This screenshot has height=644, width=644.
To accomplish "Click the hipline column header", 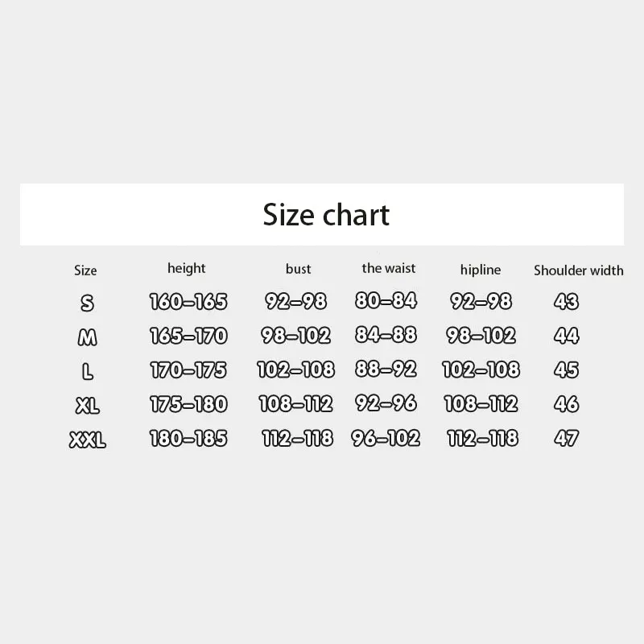I will [481, 270].
